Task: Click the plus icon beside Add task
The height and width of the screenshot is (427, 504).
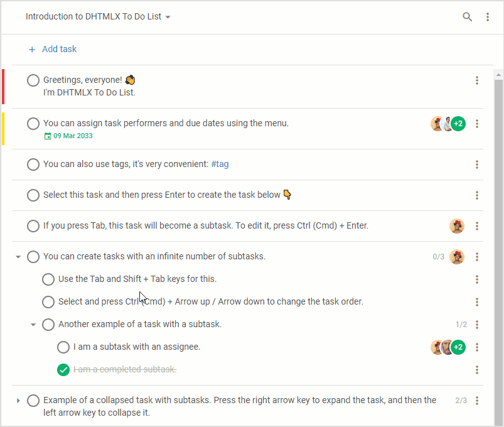Action: (x=32, y=49)
